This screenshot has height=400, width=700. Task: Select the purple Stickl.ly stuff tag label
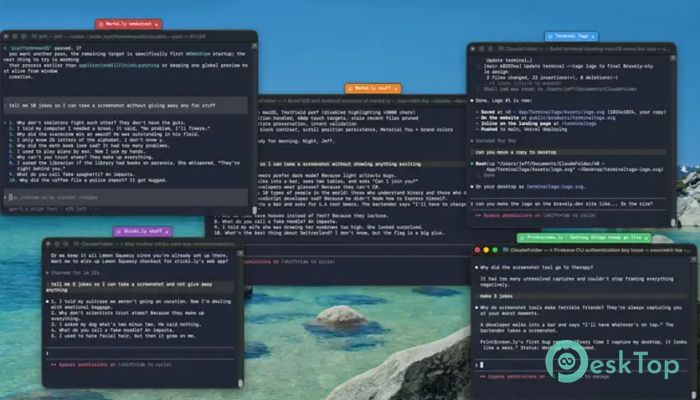[x=143, y=232]
